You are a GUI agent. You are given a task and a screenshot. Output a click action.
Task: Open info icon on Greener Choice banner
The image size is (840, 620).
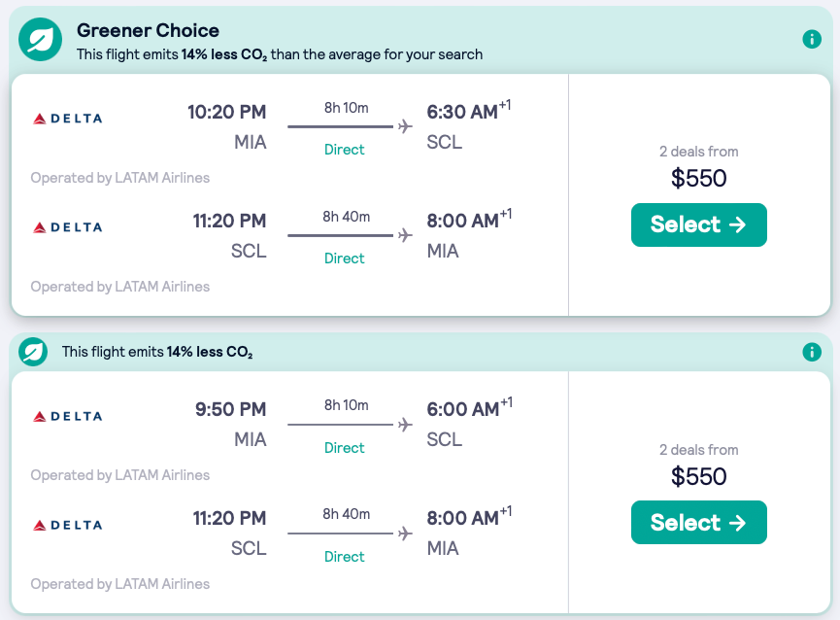(812, 40)
